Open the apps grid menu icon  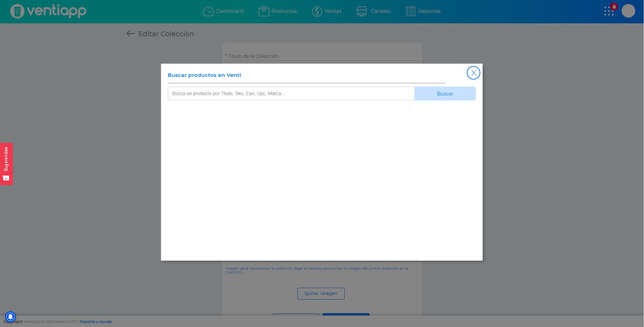pyautogui.click(x=609, y=11)
